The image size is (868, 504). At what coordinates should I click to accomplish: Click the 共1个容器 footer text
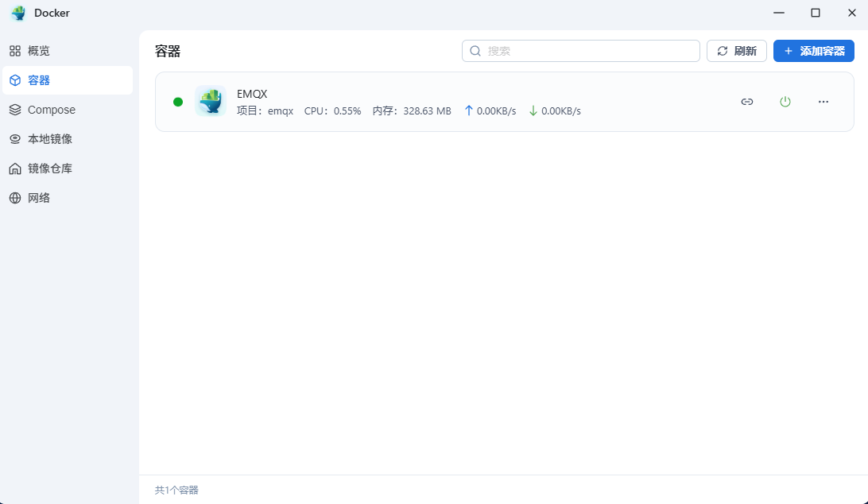[x=176, y=490]
